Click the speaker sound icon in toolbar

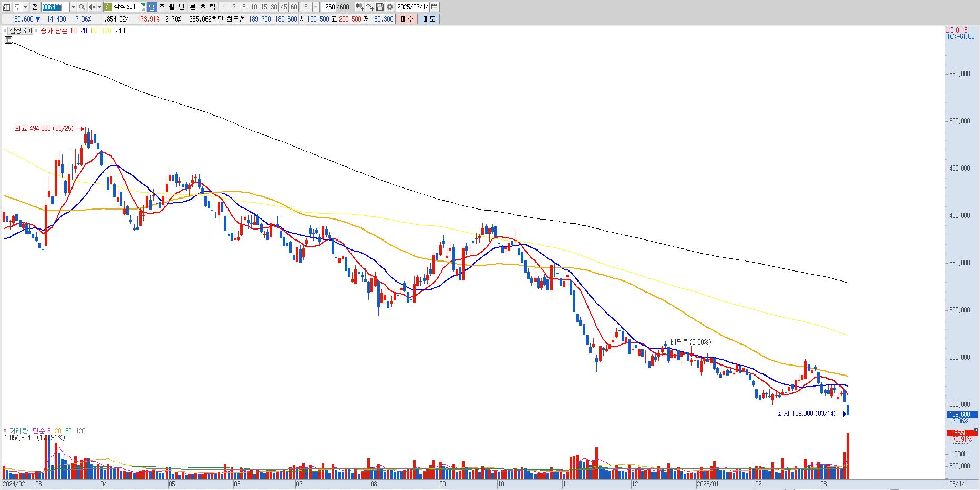(92, 7)
